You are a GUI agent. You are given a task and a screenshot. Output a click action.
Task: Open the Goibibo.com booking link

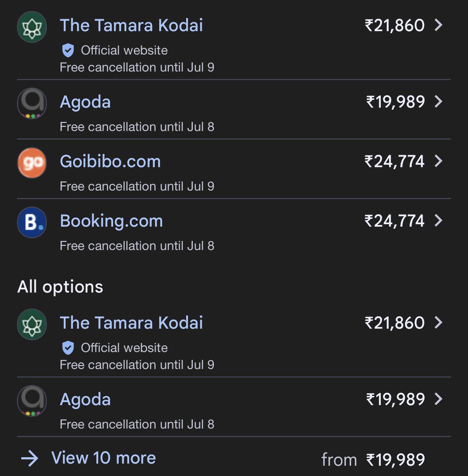pyautogui.click(x=110, y=161)
